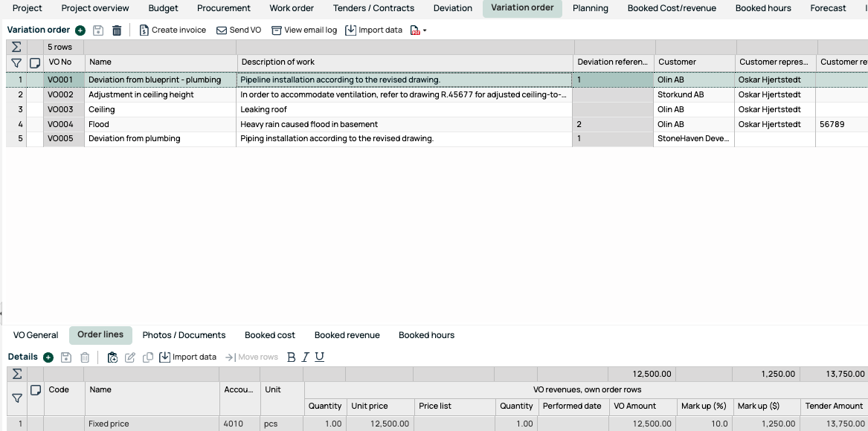The width and height of the screenshot is (868, 431).
Task: Duplicate the selected order line
Action: pyautogui.click(x=147, y=357)
